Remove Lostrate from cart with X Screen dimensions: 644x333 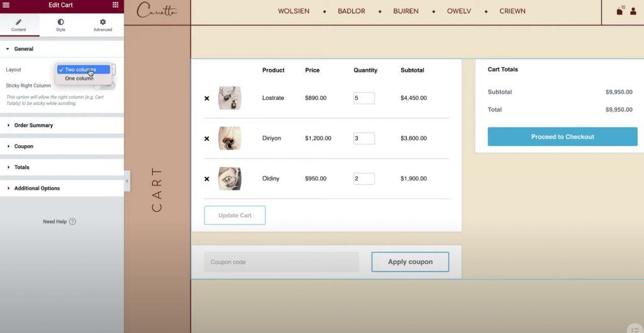206,99
